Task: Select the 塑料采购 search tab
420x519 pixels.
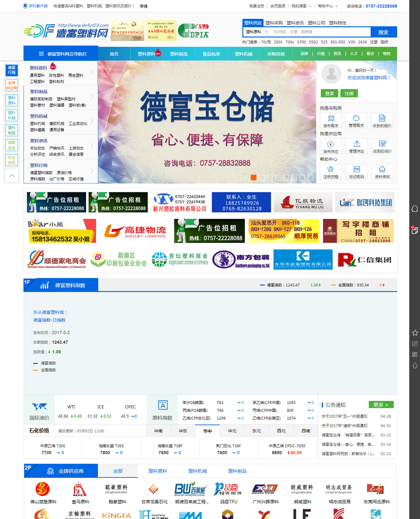Action: [x=274, y=23]
